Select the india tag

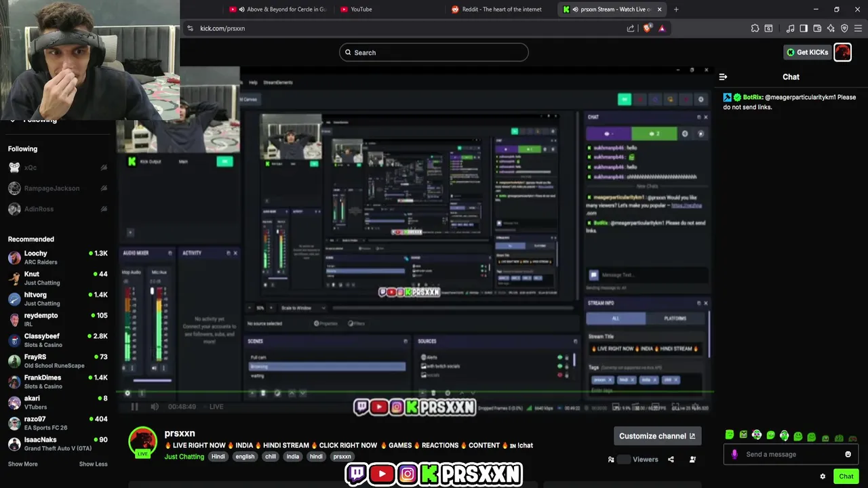coord(292,456)
